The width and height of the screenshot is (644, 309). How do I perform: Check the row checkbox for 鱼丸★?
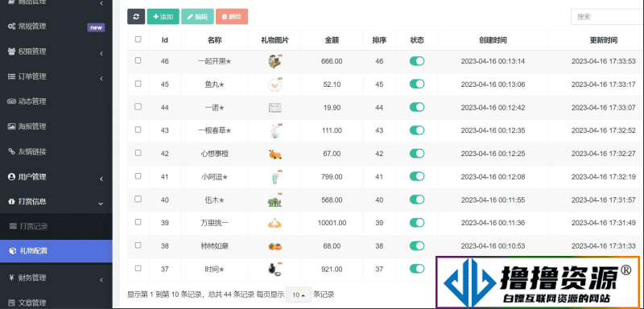[138, 84]
